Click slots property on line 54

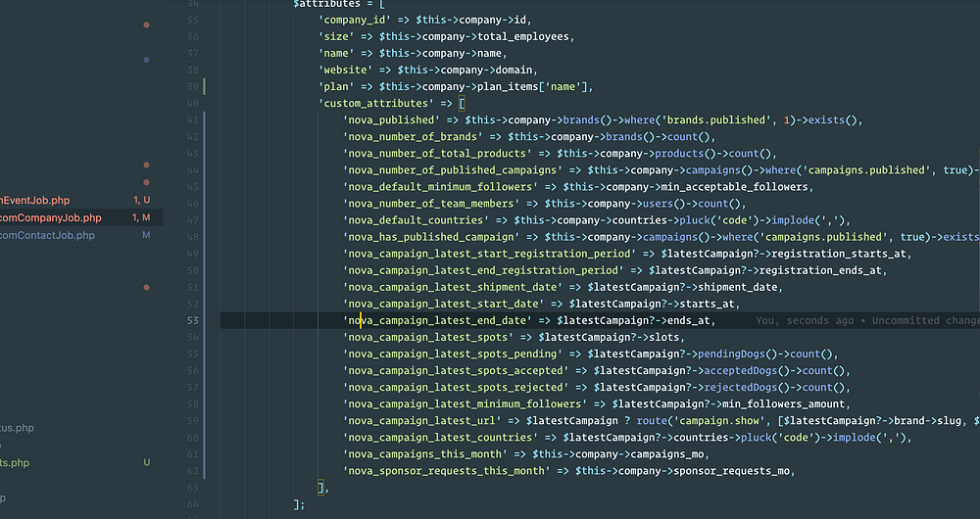664,337
